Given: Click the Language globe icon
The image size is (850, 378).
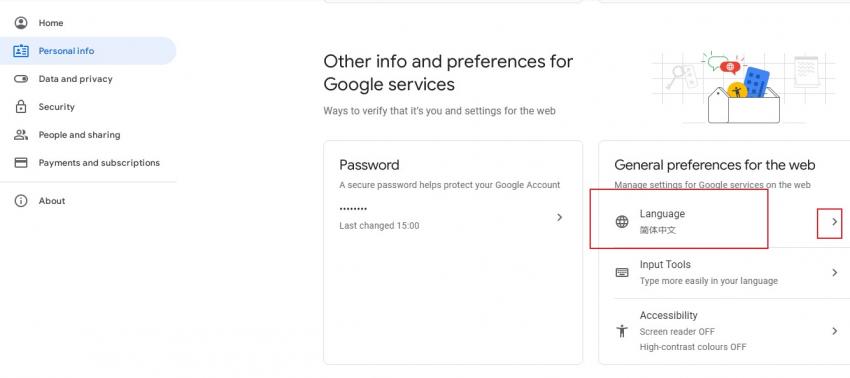Looking at the screenshot, I should (622, 221).
